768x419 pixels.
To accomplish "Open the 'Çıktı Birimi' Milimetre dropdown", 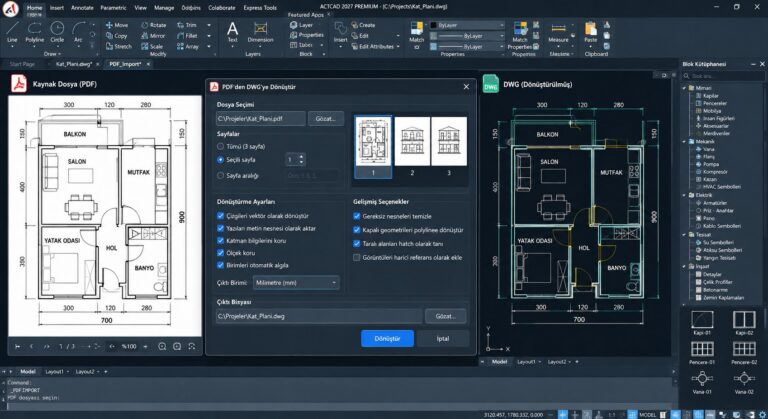I will point(296,283).
